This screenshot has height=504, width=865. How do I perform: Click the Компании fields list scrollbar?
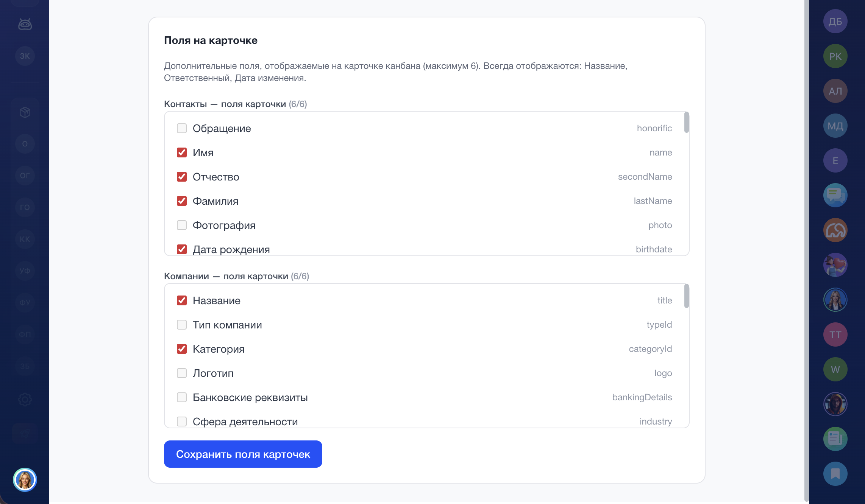pyautogui.click(x=686, y=296)
